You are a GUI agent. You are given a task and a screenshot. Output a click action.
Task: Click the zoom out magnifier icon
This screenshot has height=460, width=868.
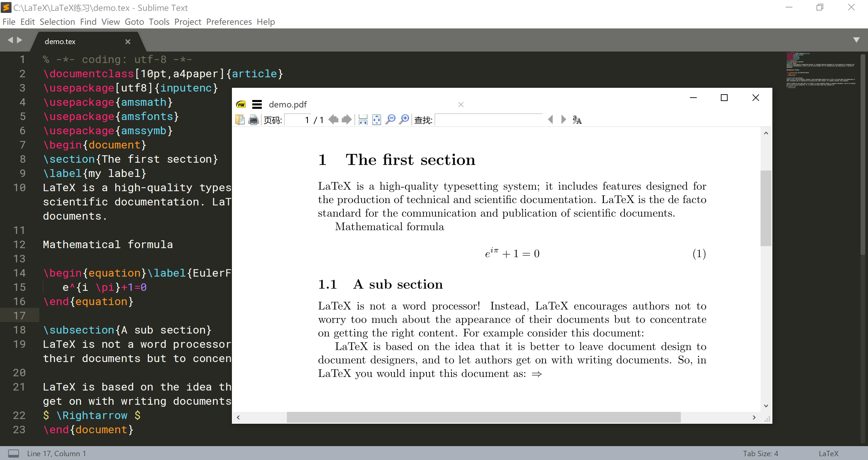390,119
